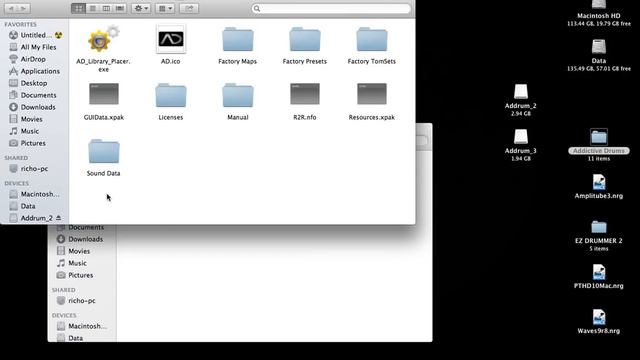Go forward with the toolbar arrow
Viewport: 640px width, 360px height.
coord(24,8)
